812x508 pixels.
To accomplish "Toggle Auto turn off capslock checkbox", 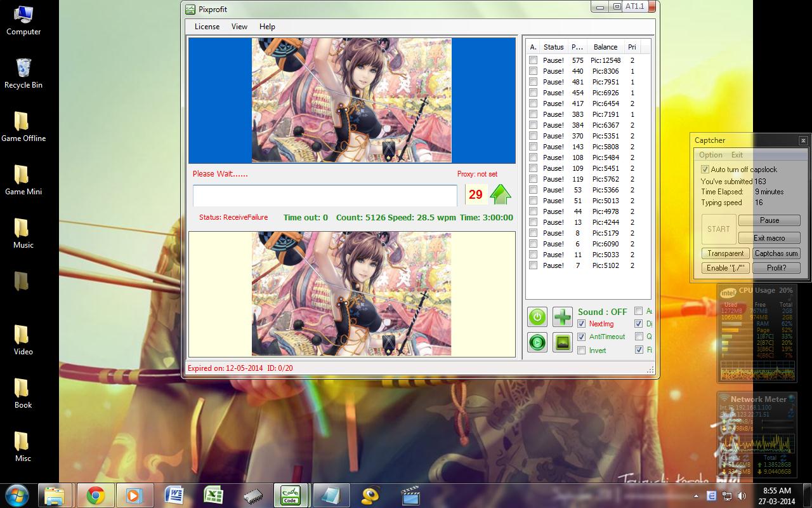I will (705, 170).
